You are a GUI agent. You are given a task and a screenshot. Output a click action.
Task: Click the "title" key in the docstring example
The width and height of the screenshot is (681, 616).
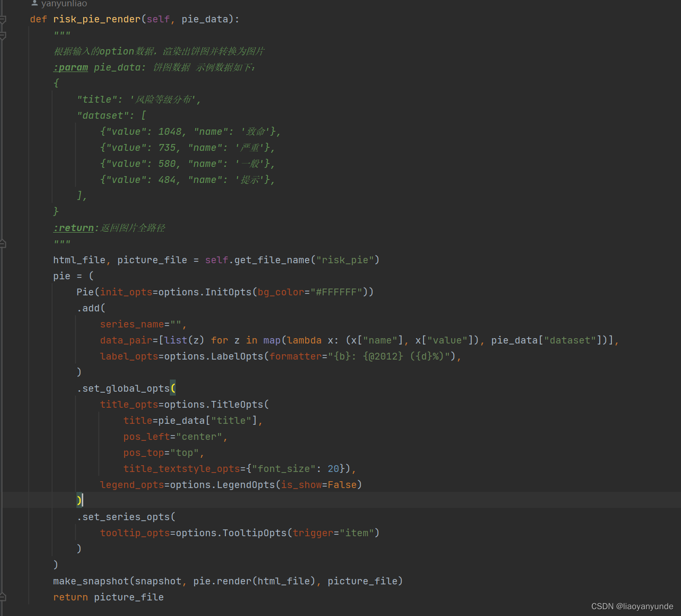pyautogui.click(x=97, y=100)
